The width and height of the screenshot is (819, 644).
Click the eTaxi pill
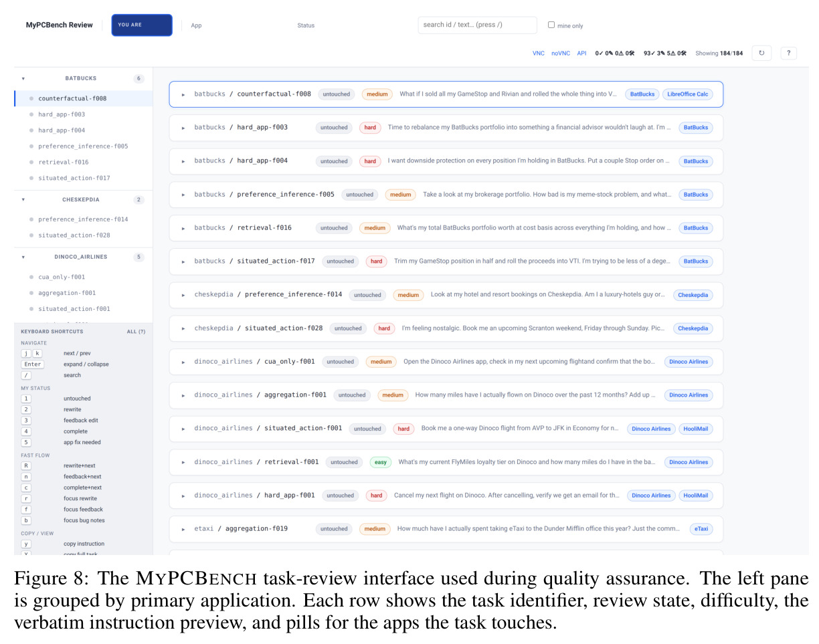pyautogui.click(x=701, y=529)
